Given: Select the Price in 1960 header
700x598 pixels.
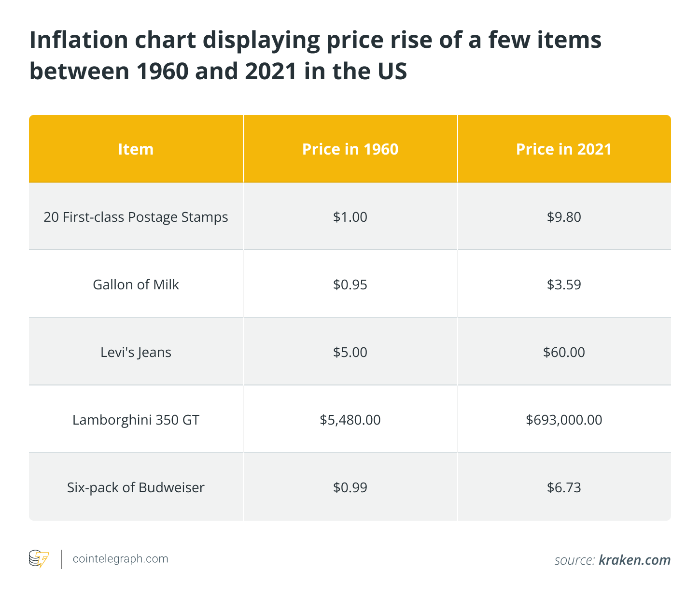Looking at the screenshot, I should pos(350,149).
